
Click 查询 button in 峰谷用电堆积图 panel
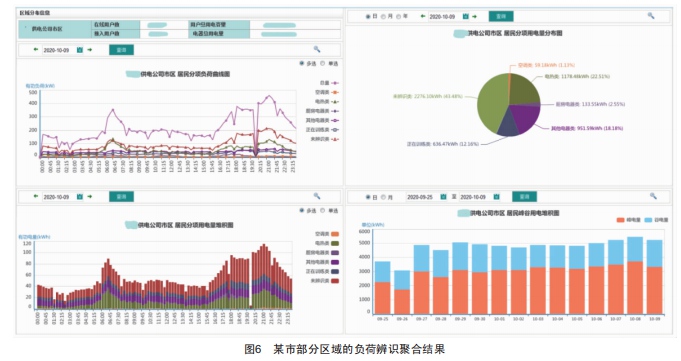pyautogui.click(x=524, y=197)
